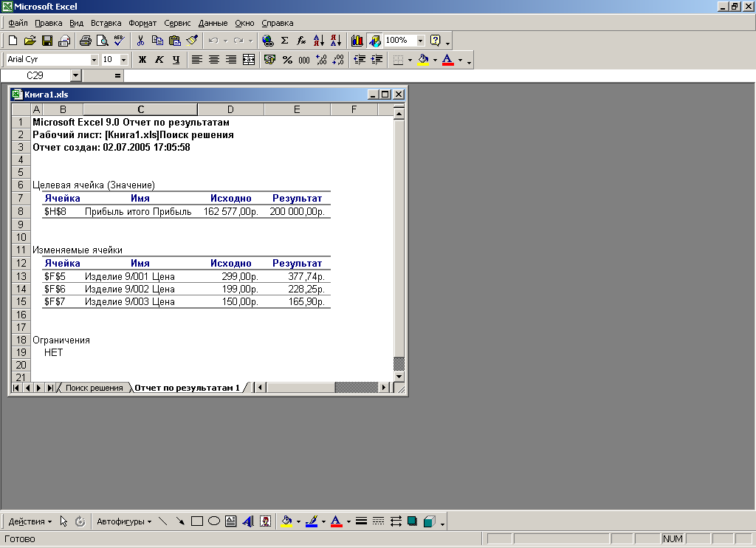This screenshot has height=548, width=756.
Task: Open a file using the folder icon
Action: tap(30, 41)
